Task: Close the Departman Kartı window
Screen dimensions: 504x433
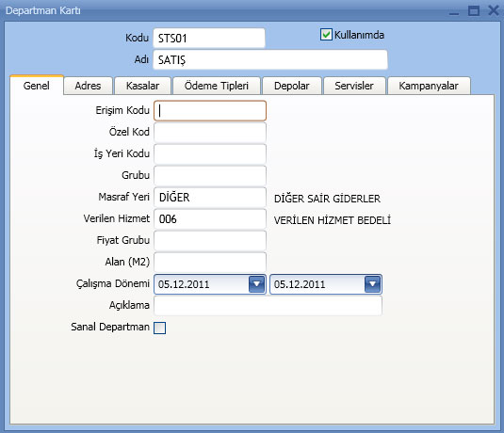Action: [494, 10]
